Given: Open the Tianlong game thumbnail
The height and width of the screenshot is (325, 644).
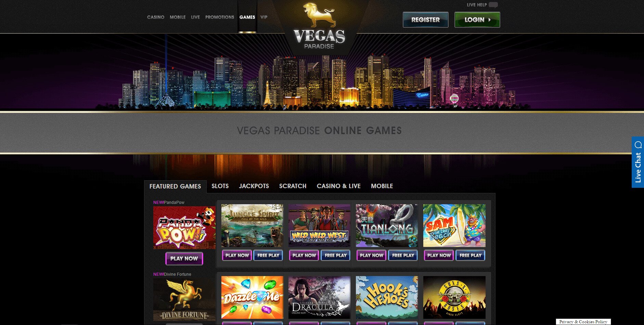Looking at the screenshot, I should 387,225.
